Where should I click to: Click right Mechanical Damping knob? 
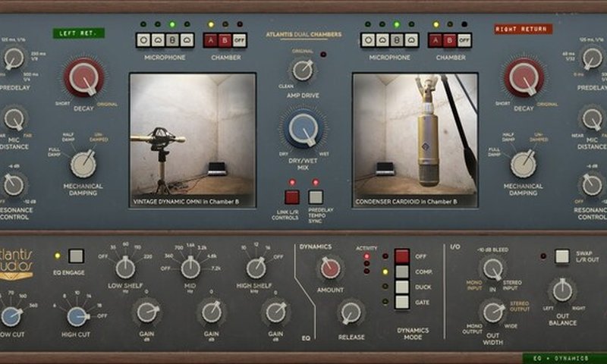coord(524,165)
